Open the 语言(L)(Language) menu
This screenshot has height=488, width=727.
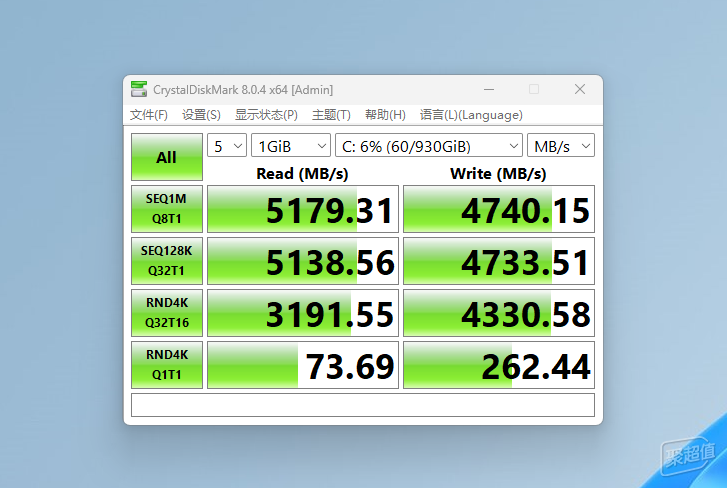coord(471,114)
